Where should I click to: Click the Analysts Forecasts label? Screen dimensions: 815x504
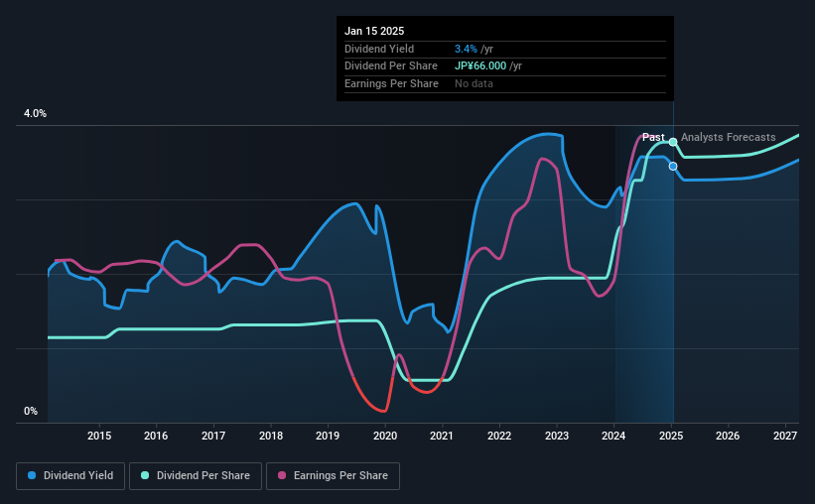729,137
